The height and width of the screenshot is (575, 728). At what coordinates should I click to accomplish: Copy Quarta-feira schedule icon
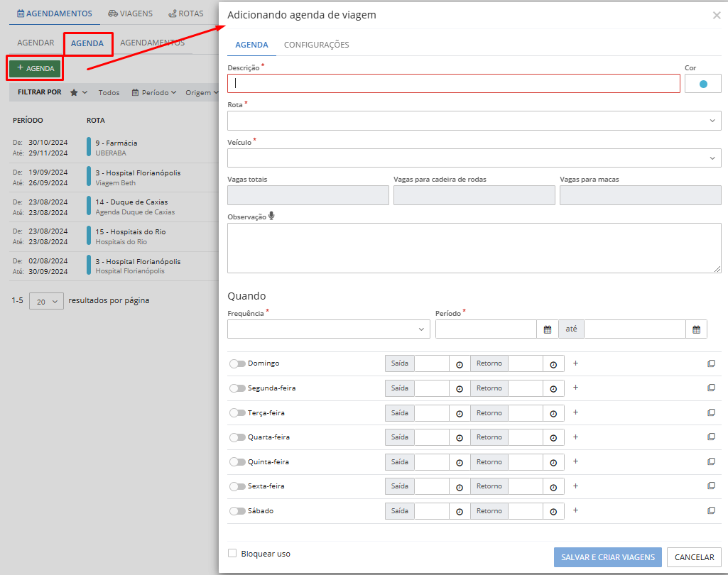click(x=711, y=437)
